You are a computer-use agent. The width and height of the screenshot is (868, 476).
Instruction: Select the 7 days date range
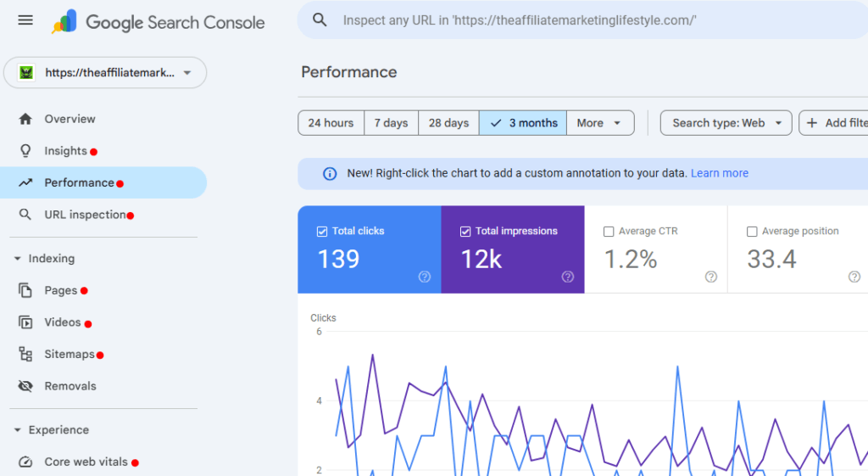coord(392,123)
